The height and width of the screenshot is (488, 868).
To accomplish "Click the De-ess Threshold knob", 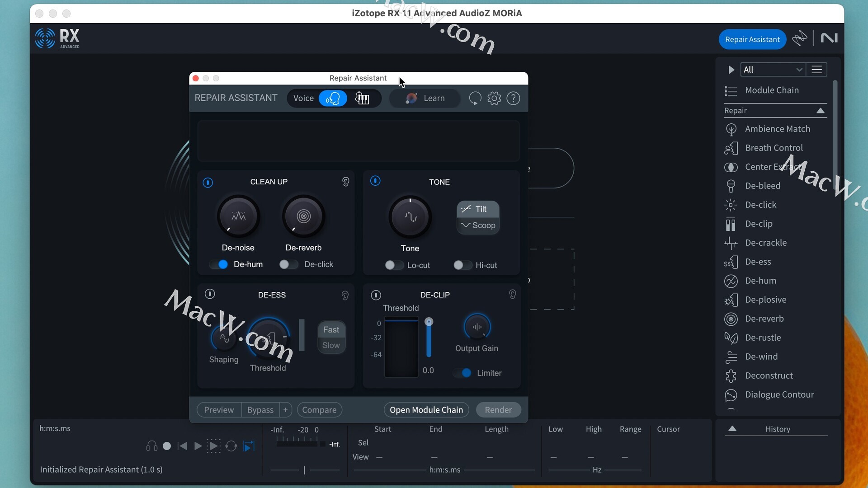I will pos(269,338).
